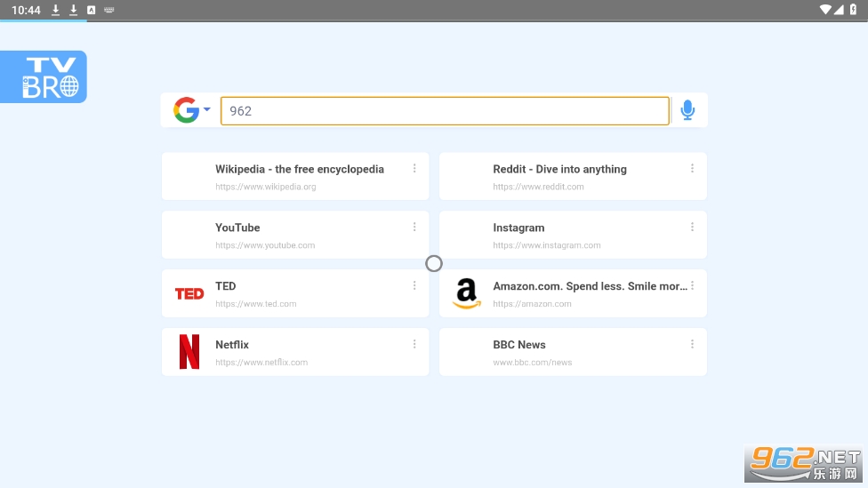The width and height of the screenshot is (868, 488).
Task: Tap the keyboard icon in status bar
Action: coord(109,10)
